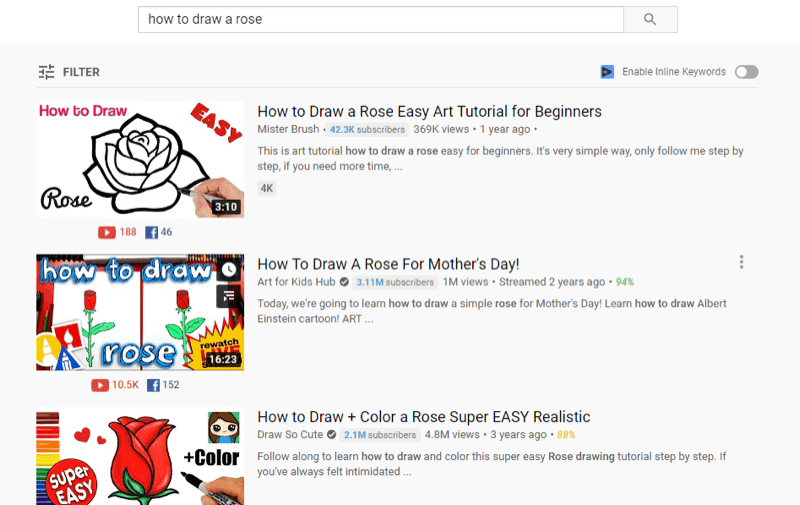Click the Draw So Cute video description text
The image size is (800, 505).
point(492,464)
